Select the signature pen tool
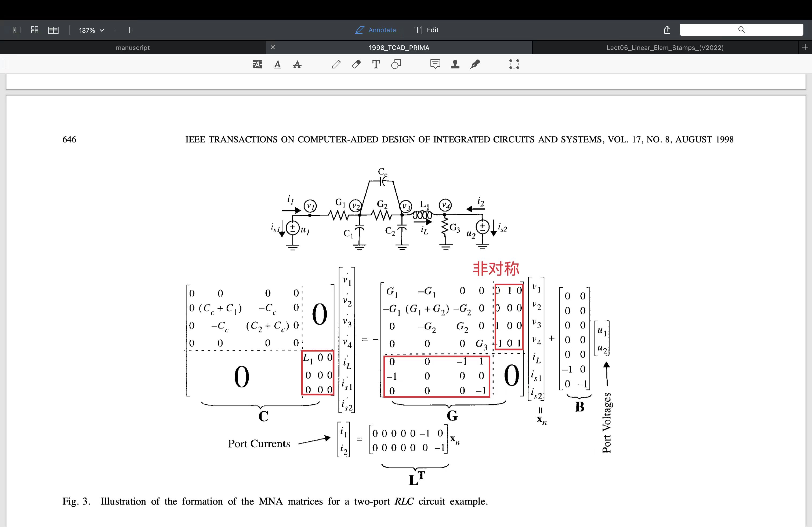Image resolution: width=812 pixels, height=527 pixels. point(475,64)
